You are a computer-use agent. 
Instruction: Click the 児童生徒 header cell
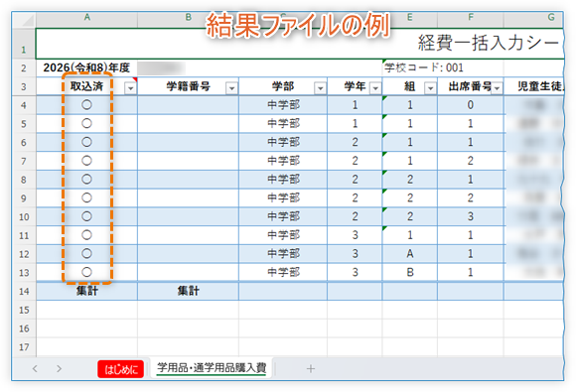(533, 86)
